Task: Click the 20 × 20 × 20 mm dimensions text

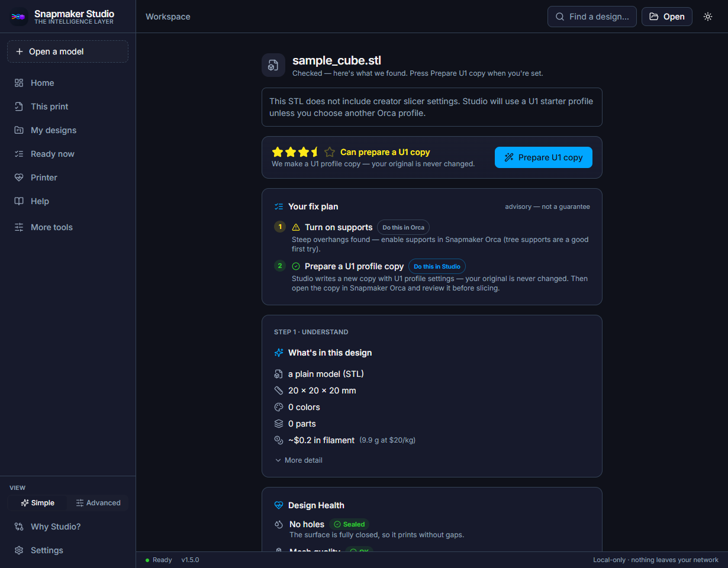Action: pos(322,390)
